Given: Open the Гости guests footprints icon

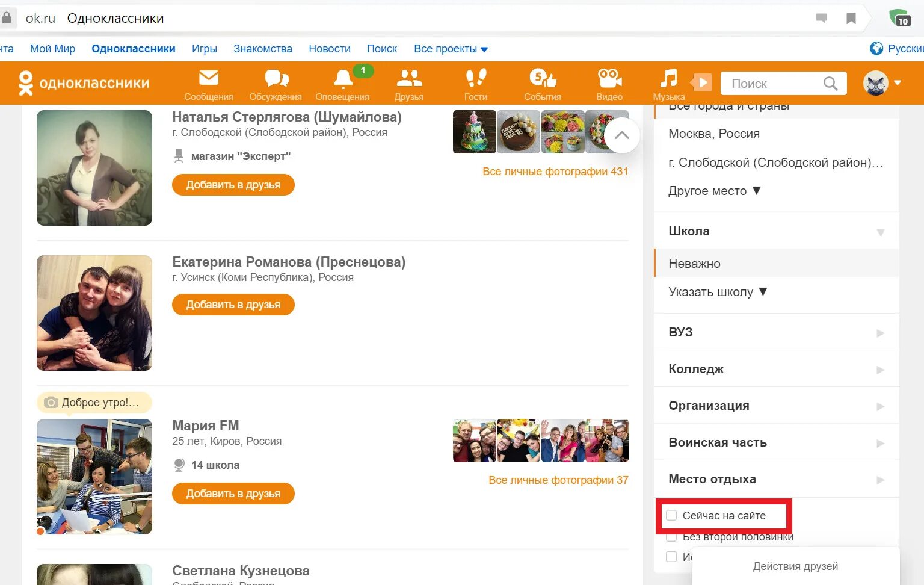Looking at the screenshot, I should tap(476, 78).
